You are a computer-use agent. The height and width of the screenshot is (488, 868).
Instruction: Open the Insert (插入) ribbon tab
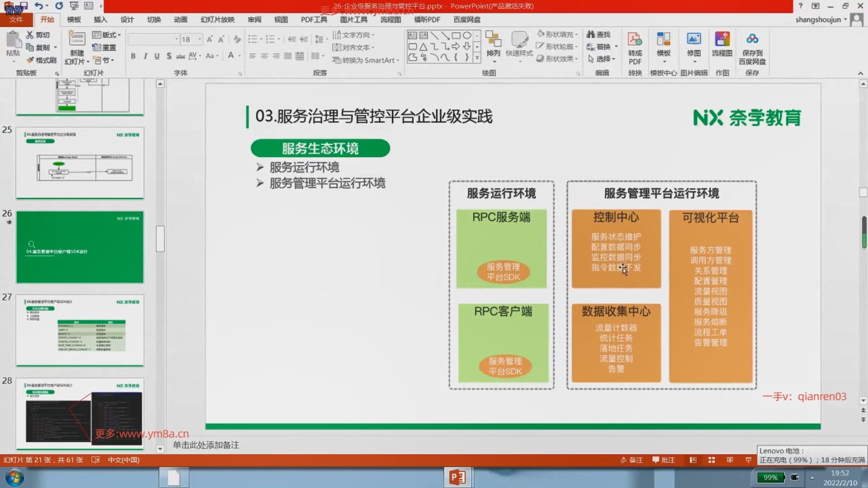coord(100,19)
